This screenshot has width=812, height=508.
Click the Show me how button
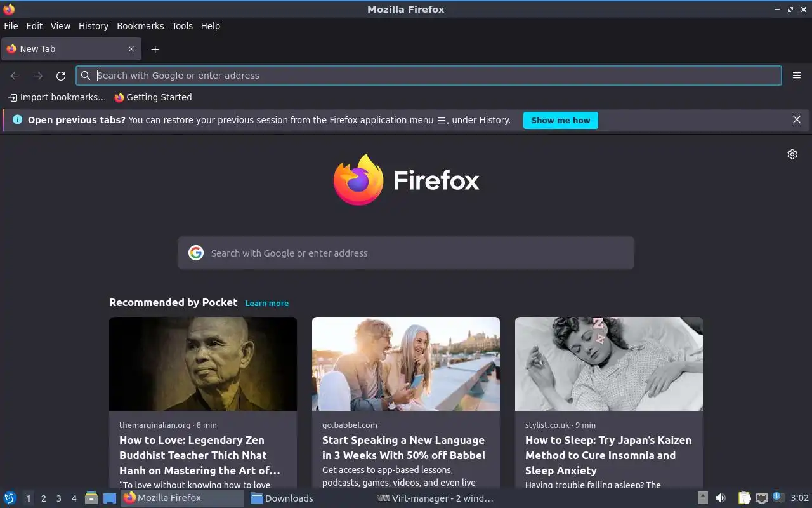coord(561,120)
